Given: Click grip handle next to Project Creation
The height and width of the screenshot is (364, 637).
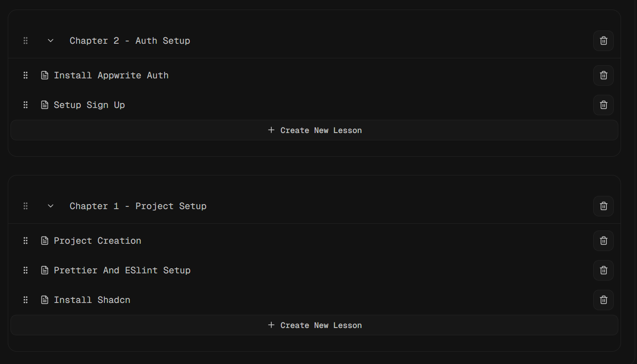Looking at the screenshot, I should pyautogui.click(x=26, y=241).
